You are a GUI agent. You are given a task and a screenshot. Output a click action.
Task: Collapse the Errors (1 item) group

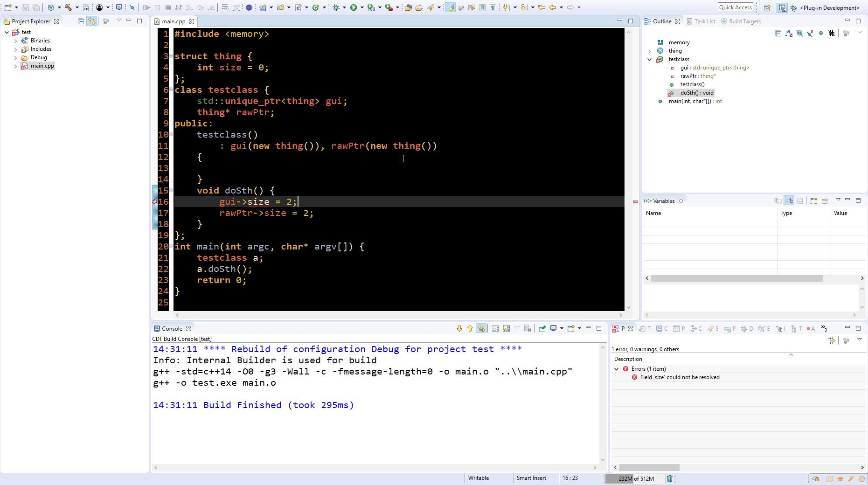[617, 369]
